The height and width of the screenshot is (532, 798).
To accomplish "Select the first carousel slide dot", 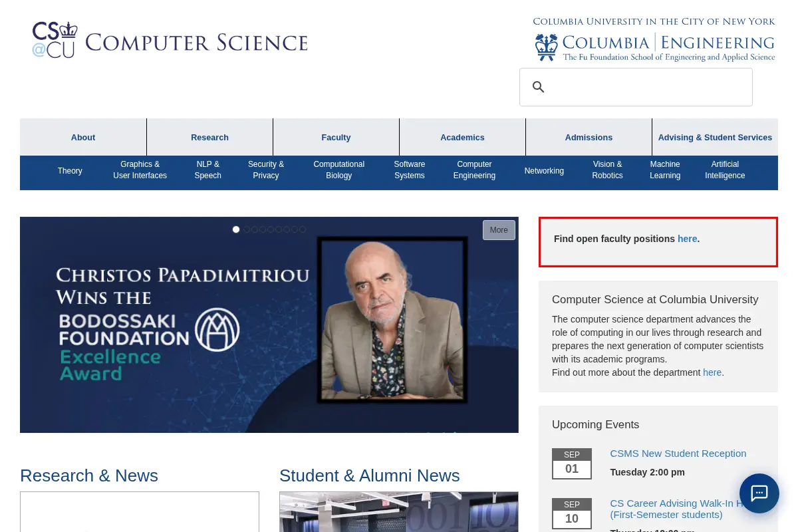I will click(x=236, y=229).
